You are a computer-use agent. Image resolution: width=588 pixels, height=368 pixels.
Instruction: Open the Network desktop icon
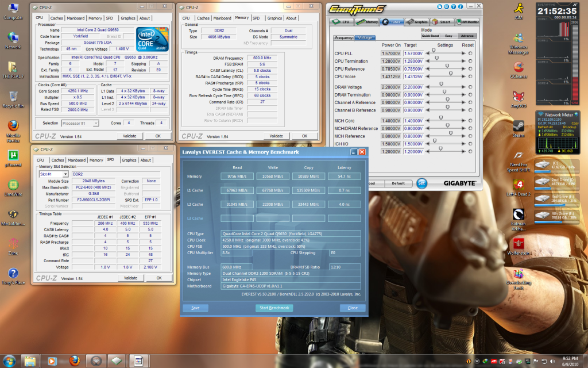(x=13, y=41)
